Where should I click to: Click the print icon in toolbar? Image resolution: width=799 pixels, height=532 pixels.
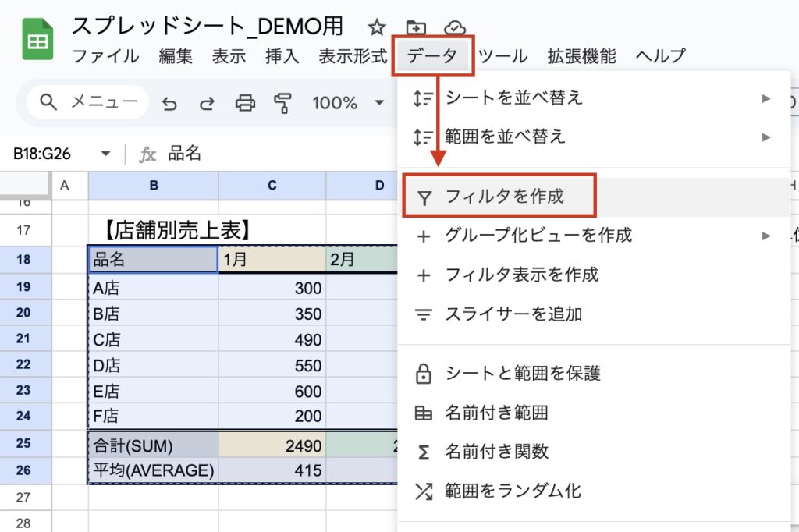(246, 103)
